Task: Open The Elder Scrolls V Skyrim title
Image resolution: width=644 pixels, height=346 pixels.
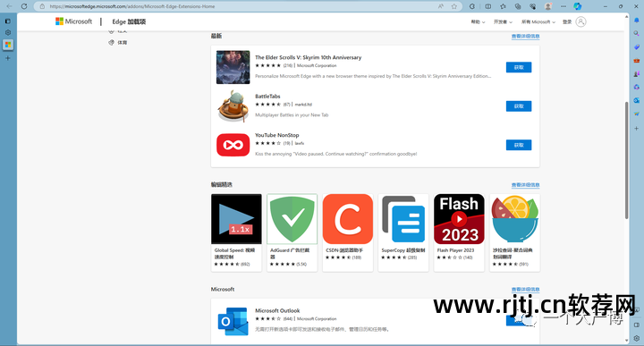Action: pos(308,57)
